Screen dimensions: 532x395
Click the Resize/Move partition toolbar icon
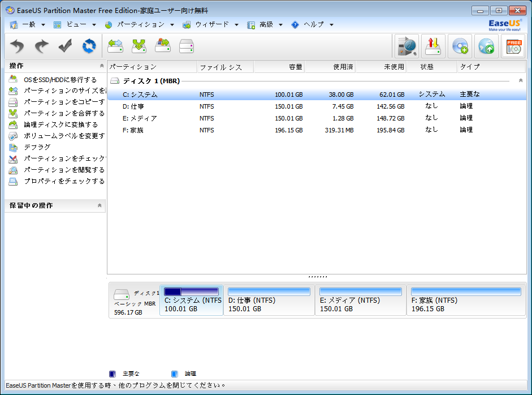coord(115,46)
